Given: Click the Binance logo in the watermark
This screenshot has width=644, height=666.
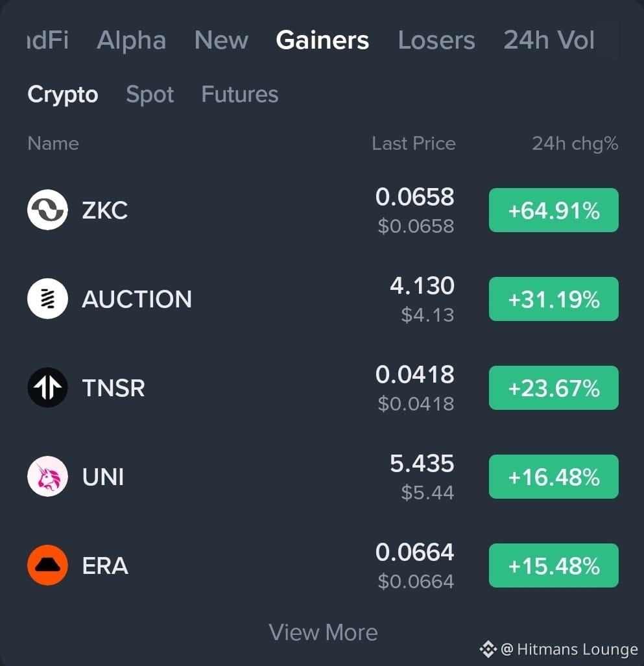Looking at the screenshot, I should (488, 649).
